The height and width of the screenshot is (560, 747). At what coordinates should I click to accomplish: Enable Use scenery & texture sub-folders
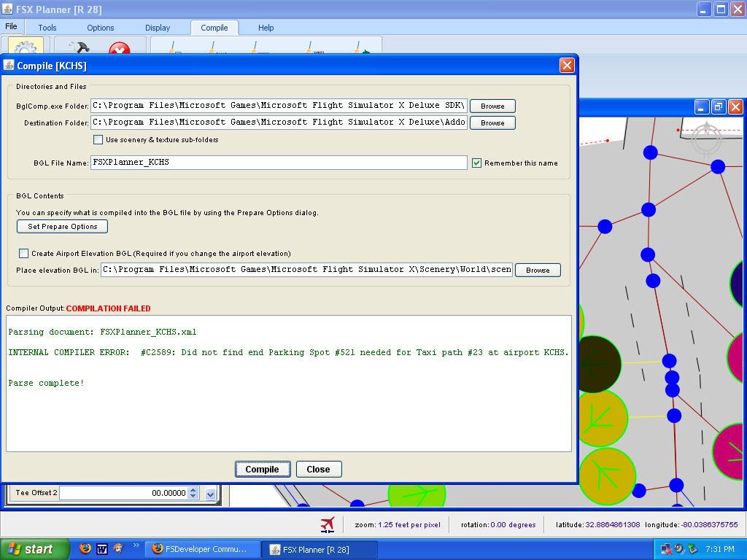pos(98,140)
